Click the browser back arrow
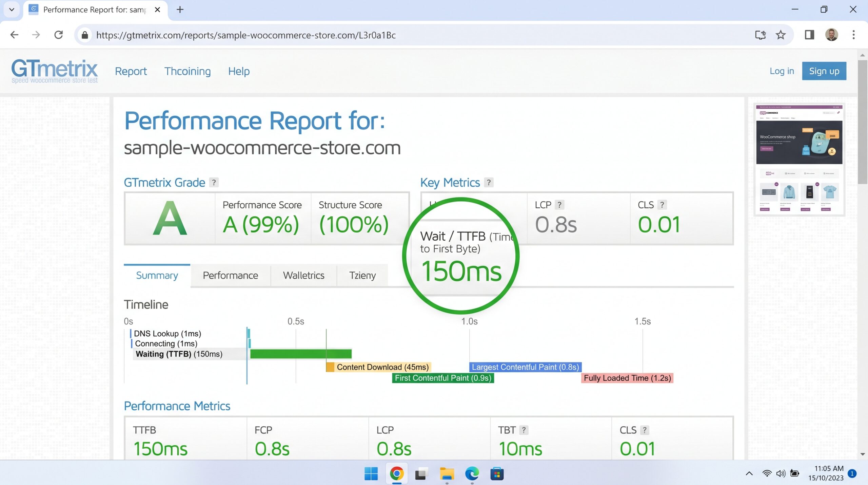Screen dimensions: 868x485 (x=14, y=35)
